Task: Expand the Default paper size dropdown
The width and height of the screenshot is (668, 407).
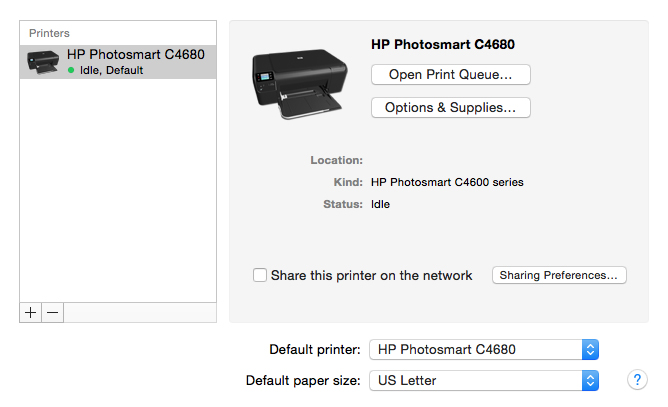Action: [484, 380]
